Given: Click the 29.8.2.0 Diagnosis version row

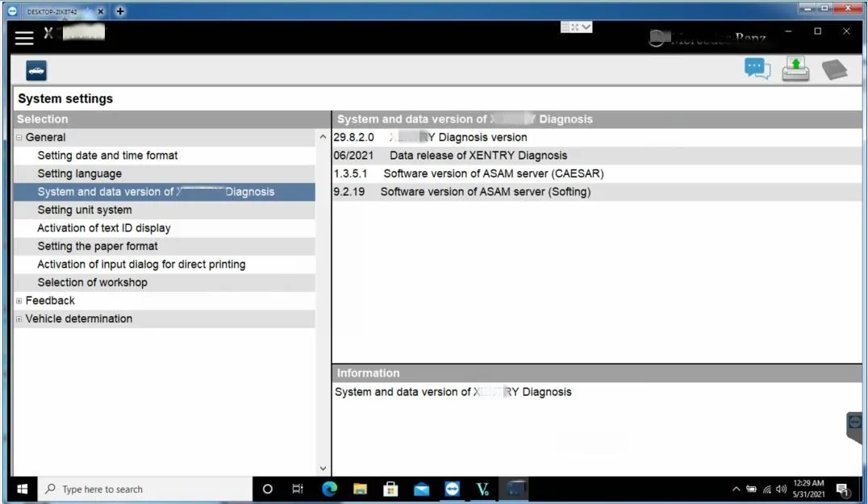Looking at the screenshot, I should click(597, 137).
